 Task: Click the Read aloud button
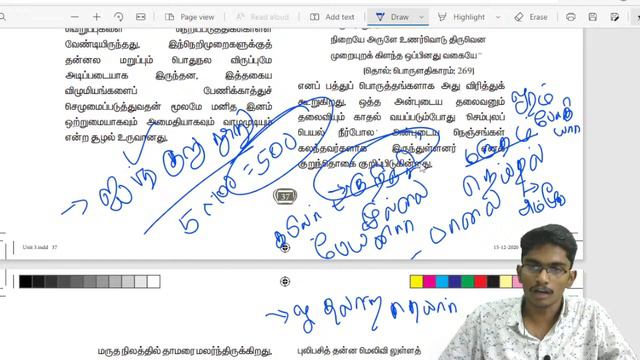(x=262, y=17)
